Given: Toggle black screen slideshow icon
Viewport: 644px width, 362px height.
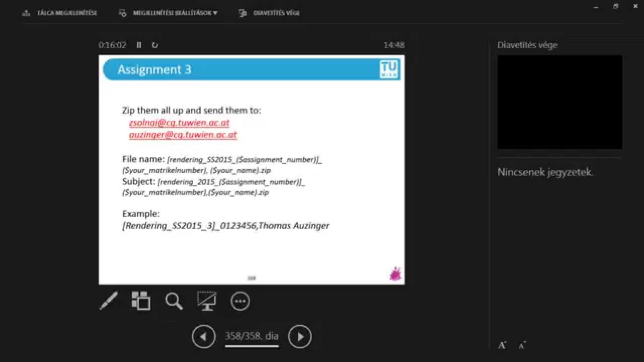Looking at the screenshot, I should tap(207, 301).
